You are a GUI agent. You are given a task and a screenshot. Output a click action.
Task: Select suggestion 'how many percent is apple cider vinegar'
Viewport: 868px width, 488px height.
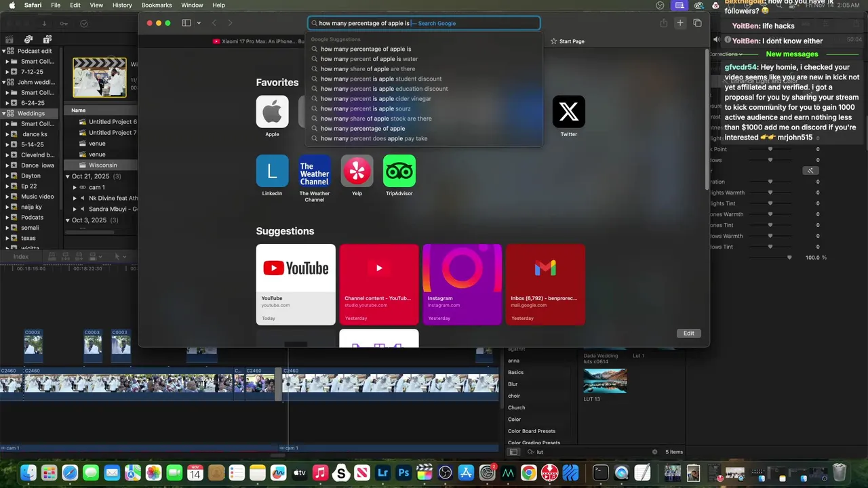pos(424,98)
